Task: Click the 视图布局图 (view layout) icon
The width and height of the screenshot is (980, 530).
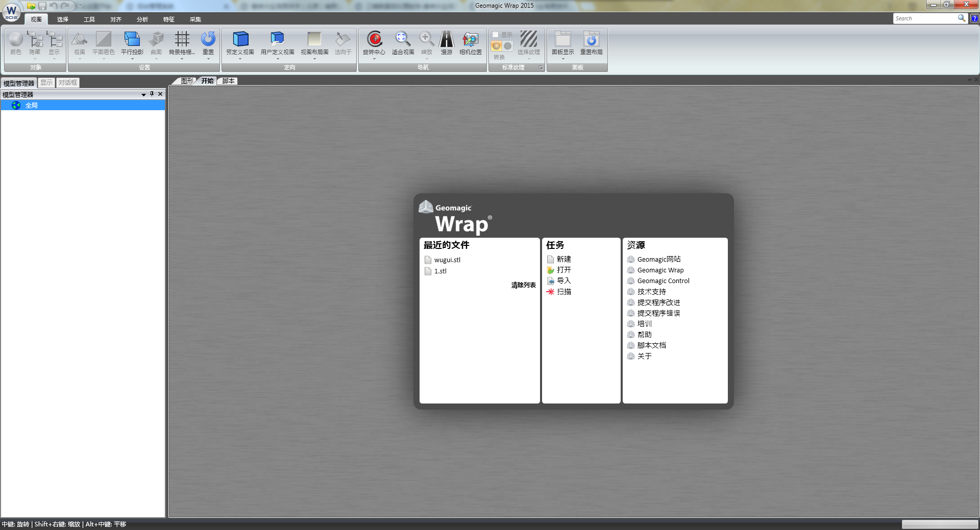Action: coord(314,39)
